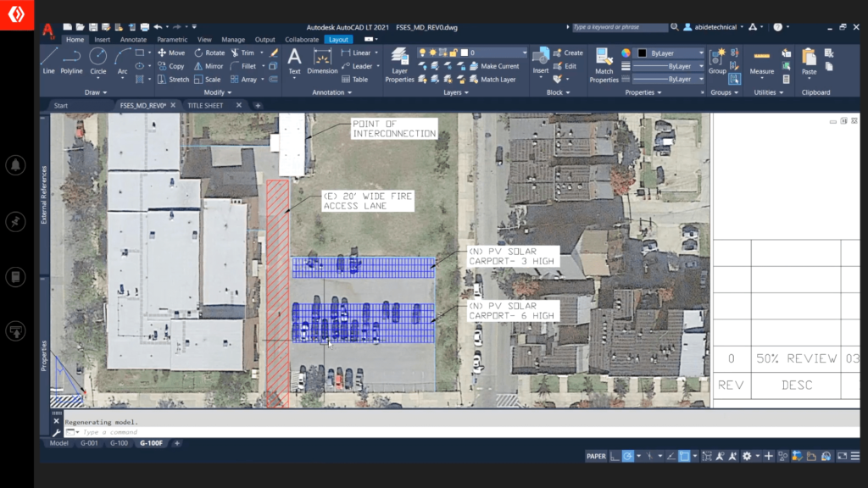Toggle the Properties side palette
Viewport: 868px width, 488px height.
pos(44,352)
